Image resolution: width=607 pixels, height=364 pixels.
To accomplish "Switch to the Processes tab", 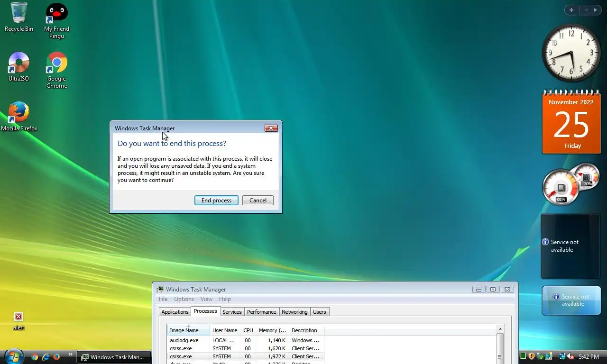I will point(205,311).
